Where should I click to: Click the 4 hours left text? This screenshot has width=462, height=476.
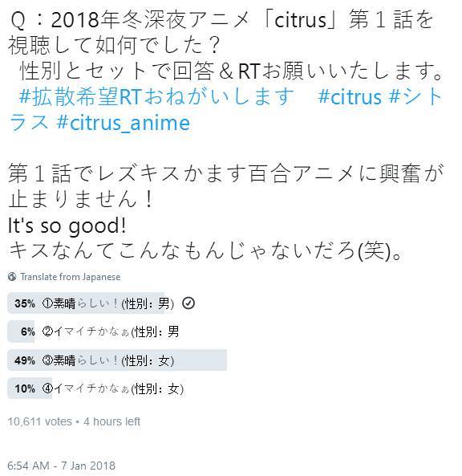point(112,421)
